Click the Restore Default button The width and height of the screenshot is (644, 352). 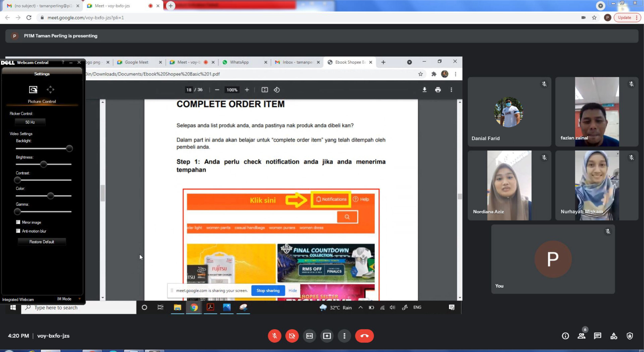point(42,242)
